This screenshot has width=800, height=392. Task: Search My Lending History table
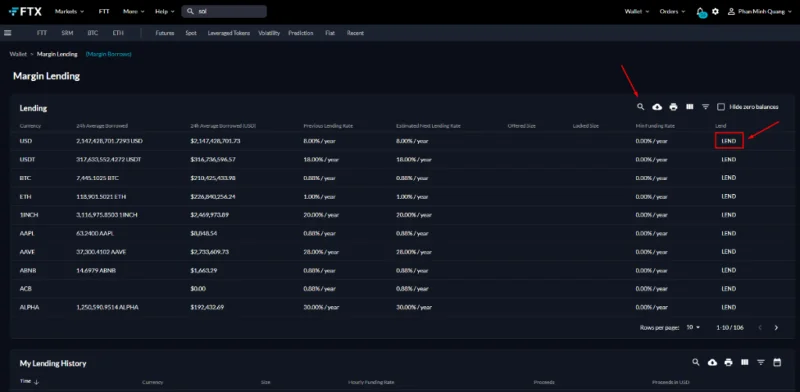click(x=696, y=362)
